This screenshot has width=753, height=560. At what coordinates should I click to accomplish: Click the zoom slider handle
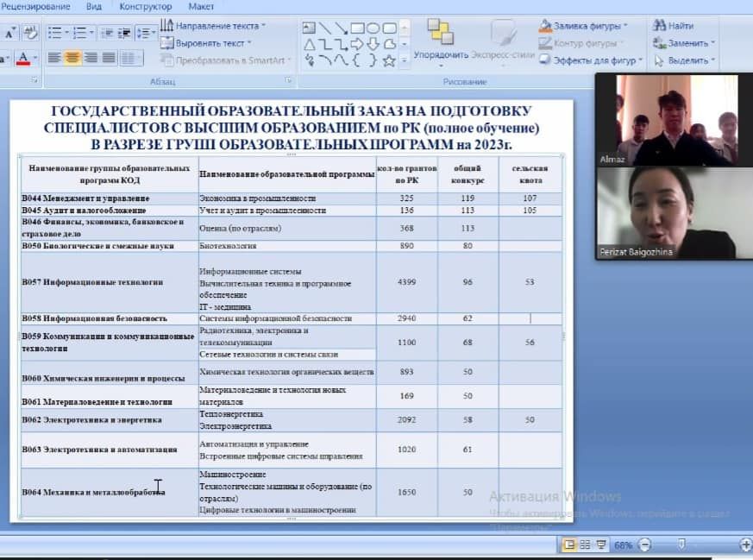(x=681, y=545)
